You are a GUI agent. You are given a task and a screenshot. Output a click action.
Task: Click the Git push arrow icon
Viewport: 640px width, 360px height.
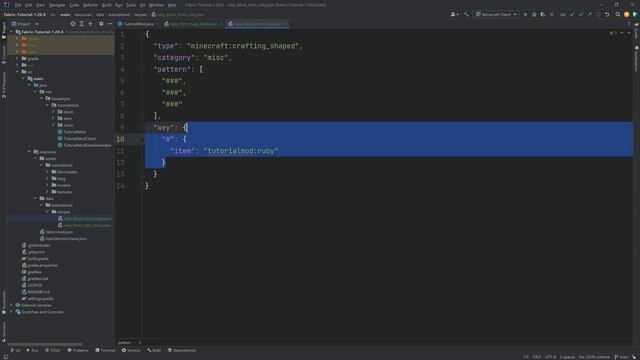pyautogui.click(x=589, y=14)
